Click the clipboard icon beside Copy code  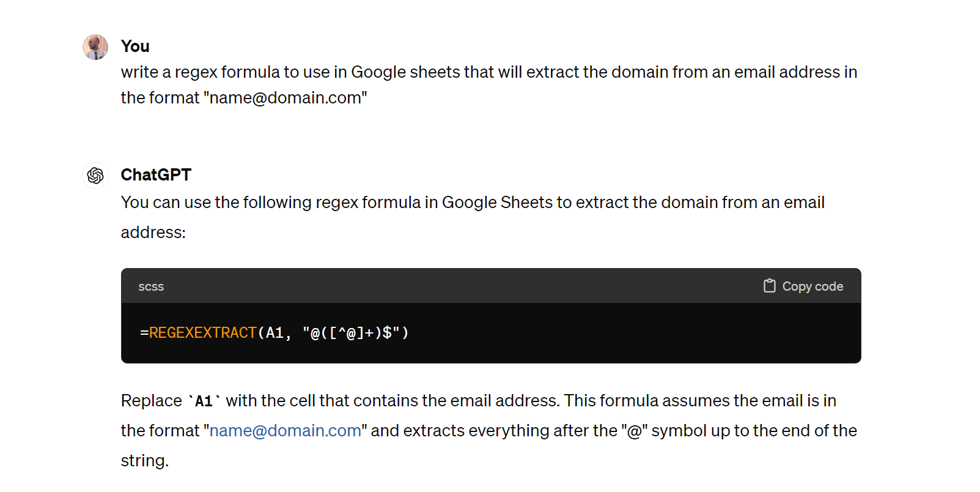769,286
